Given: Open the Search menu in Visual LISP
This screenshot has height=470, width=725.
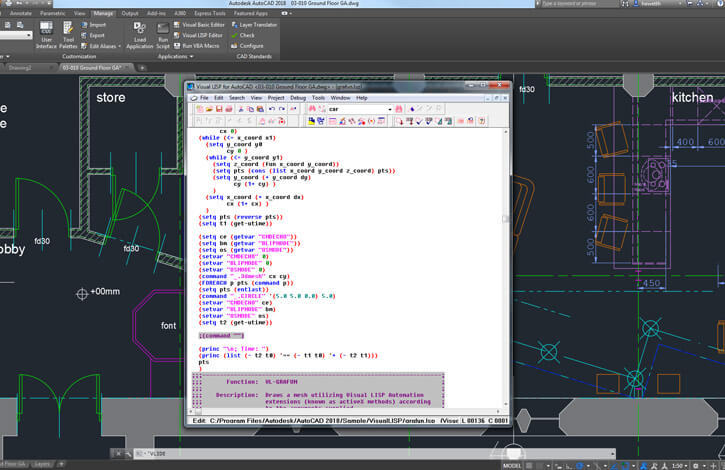Looking at the screenshot, I should point(237,98).
